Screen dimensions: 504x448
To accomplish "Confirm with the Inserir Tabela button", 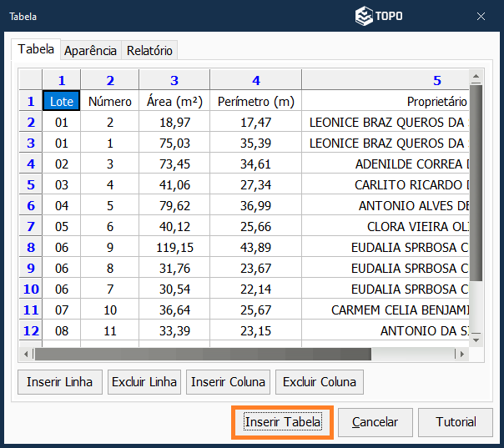I will pyautogui.click(x=282, y=422).
